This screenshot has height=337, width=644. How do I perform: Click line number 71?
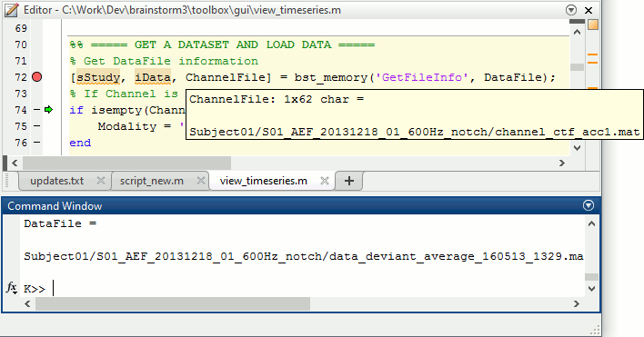tap(21, 61)
